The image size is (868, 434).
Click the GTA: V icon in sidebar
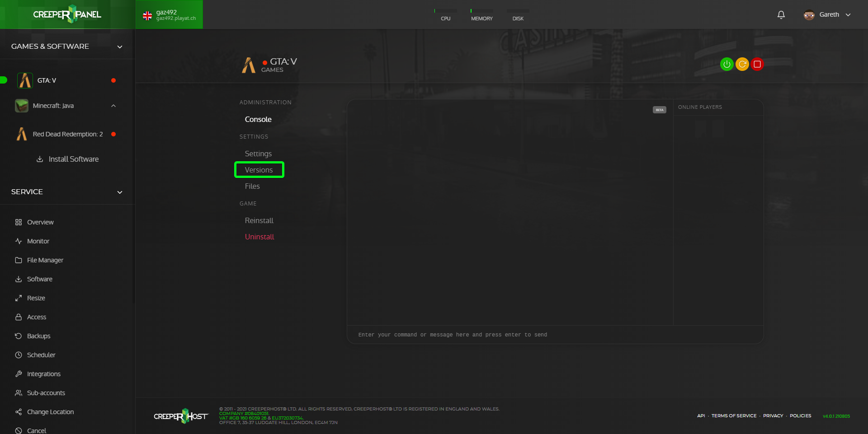tap(25, 80)
